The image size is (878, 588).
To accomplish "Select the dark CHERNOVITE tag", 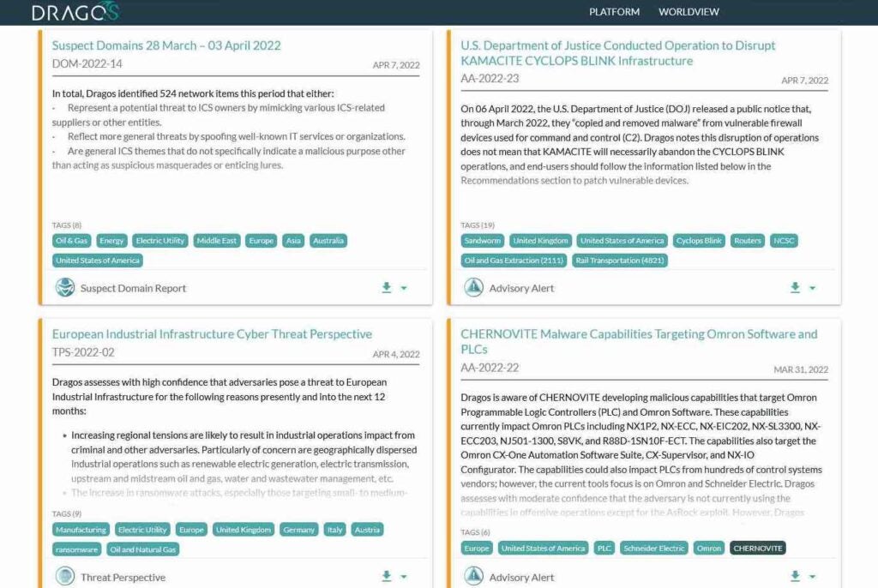I will [x=758, y=549].
